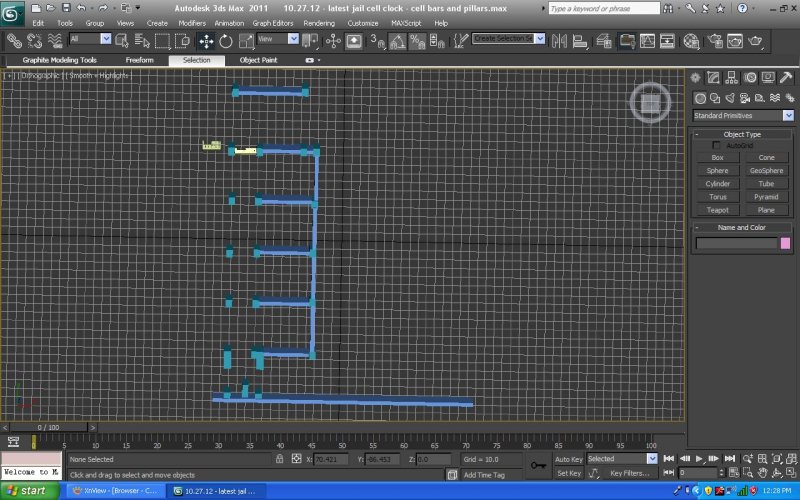
Task: Select the Unlink Selection tool
Action: click(34, 41)
